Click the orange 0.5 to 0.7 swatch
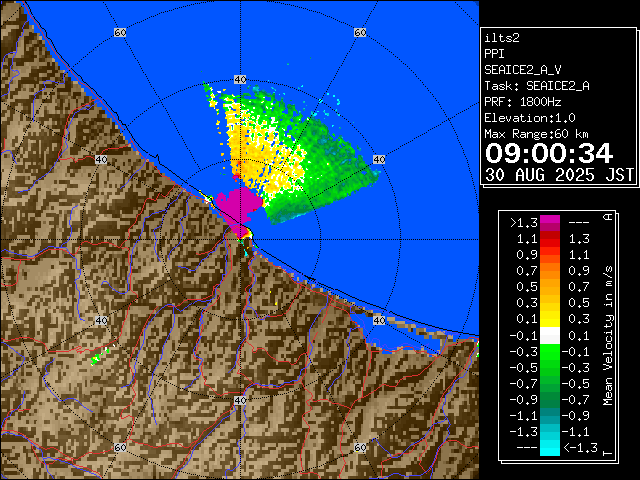This screenshot has height=480, width=640. (549, 288)
